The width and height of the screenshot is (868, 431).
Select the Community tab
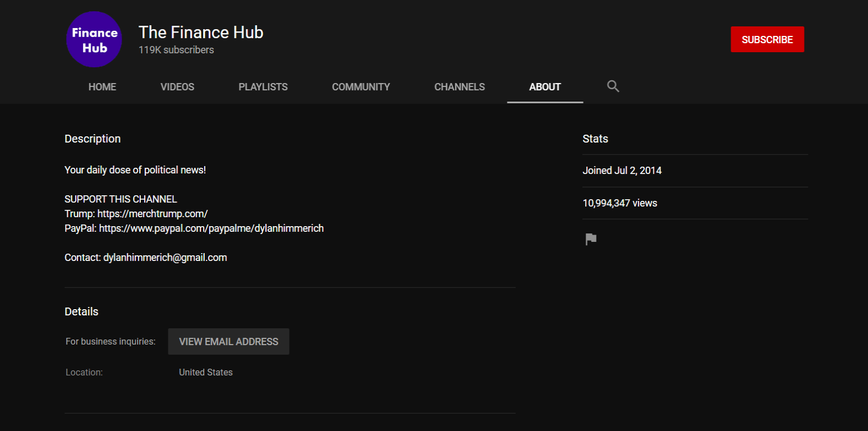[x=361, y=87]
